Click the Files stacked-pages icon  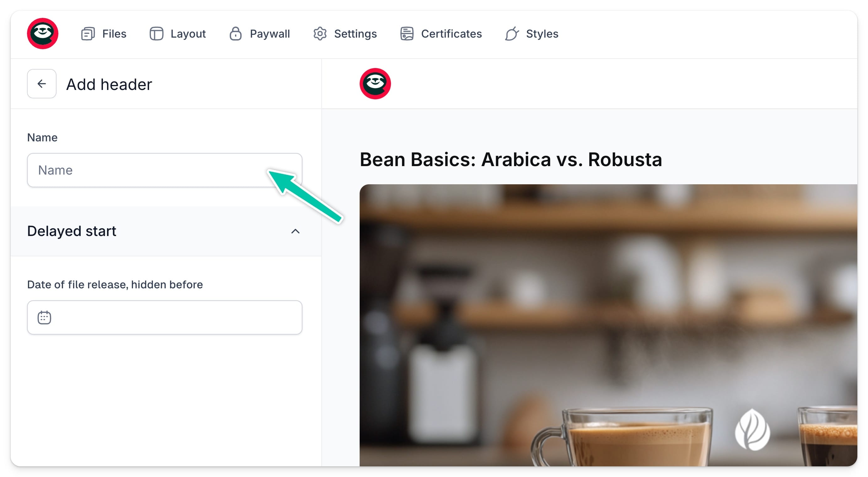[88, 34]
